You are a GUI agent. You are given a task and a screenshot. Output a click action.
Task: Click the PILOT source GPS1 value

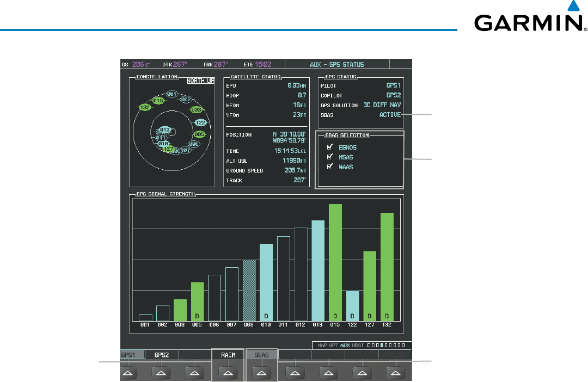394,85
